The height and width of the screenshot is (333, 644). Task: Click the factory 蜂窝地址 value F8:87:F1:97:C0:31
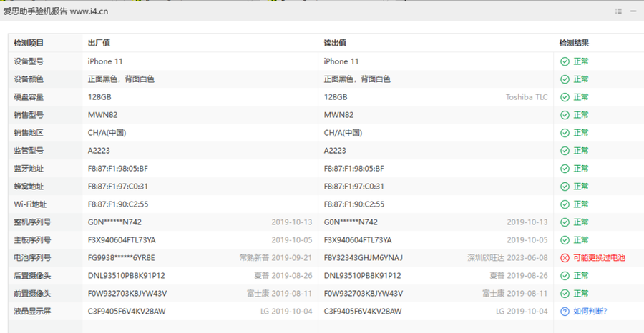tap(117, 187)
